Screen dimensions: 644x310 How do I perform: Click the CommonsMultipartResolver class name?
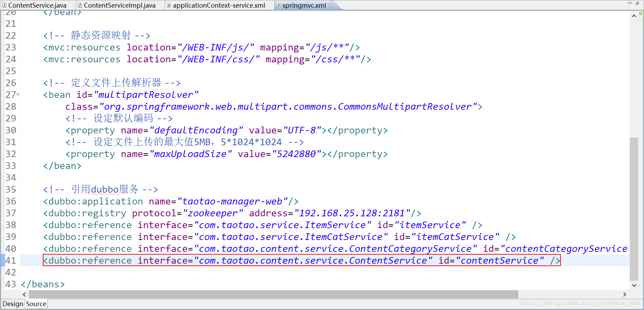(x=405, y=107)
